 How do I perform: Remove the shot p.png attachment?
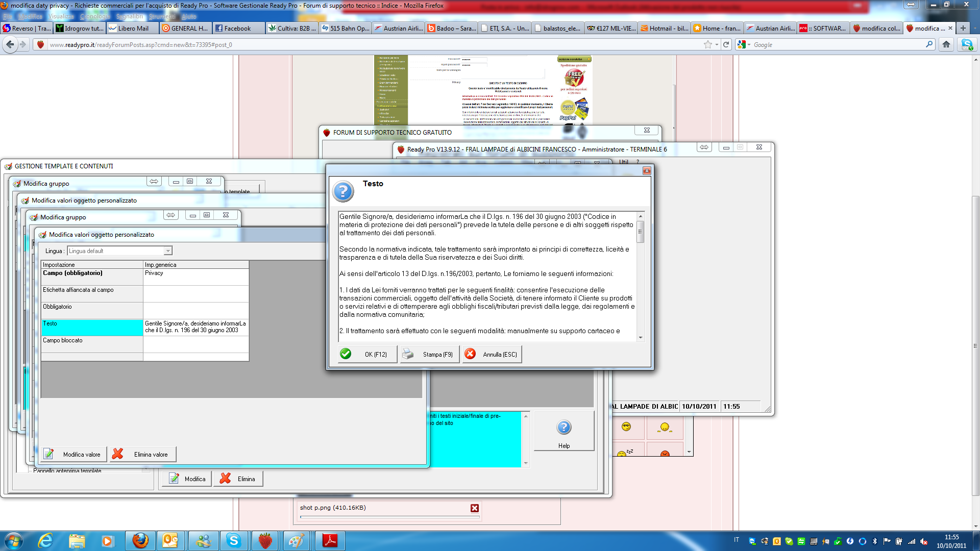[475, 508]
